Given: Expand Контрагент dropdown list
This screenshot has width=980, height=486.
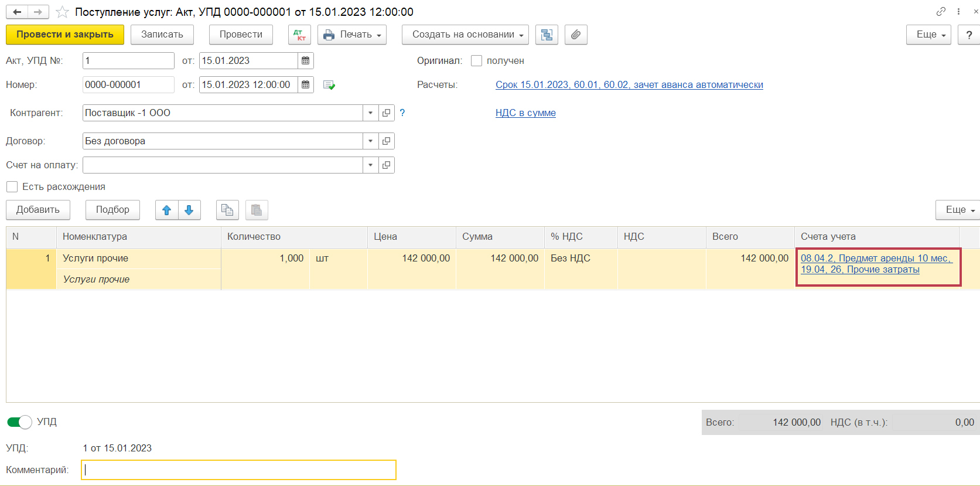Looking at the screenshot, I should pyautogui.click(x=370, y=113).
